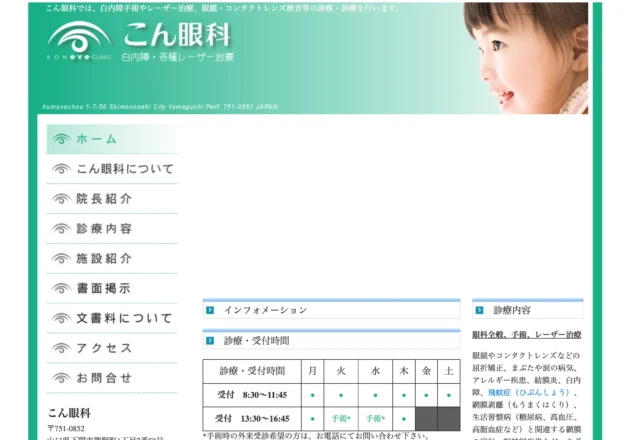This screenshot has width=630, height=440.
Task: Click the eye icon beside アクセス
Action: [x=61, y=348]
